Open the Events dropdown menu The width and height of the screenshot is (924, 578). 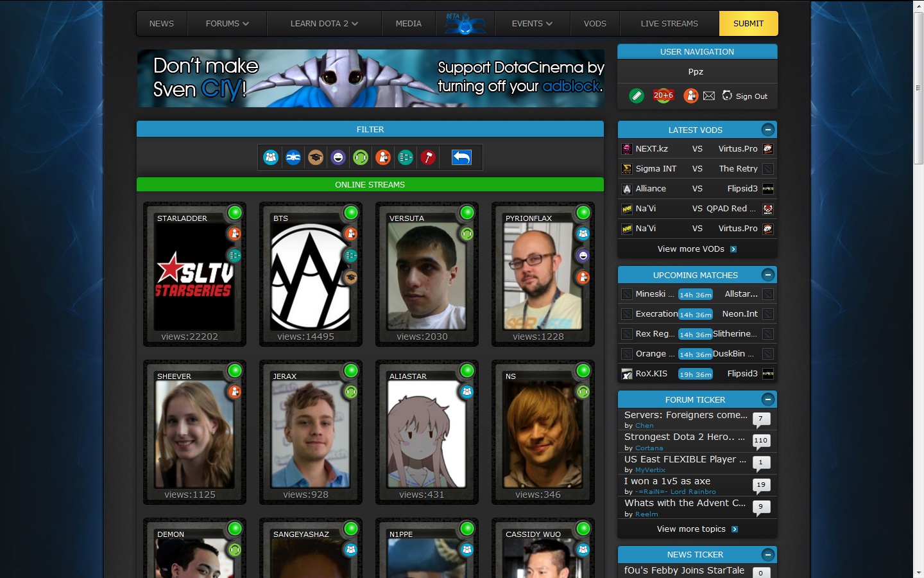click(x=532, y=24)
